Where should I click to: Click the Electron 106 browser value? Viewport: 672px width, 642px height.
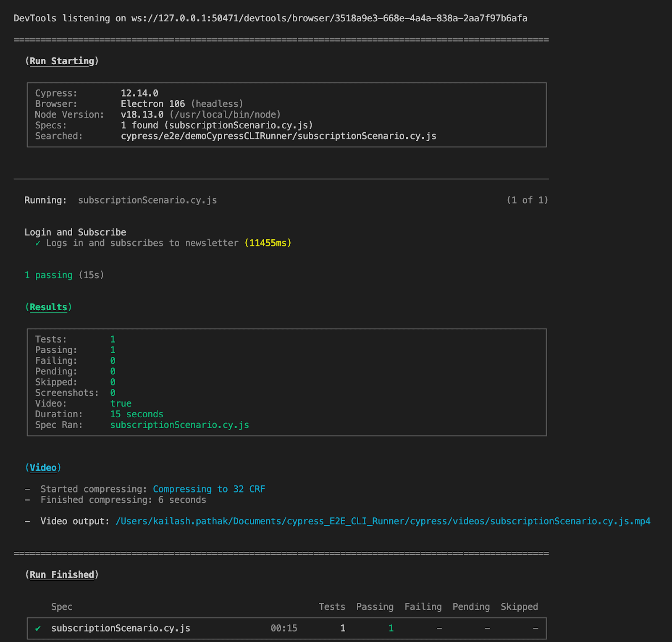[153, 104]
